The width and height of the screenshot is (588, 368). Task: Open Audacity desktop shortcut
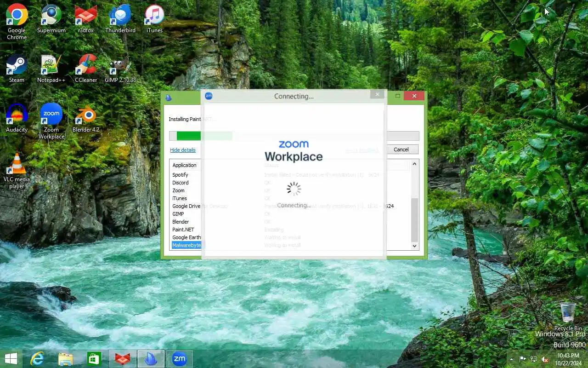tap(17, 118)
